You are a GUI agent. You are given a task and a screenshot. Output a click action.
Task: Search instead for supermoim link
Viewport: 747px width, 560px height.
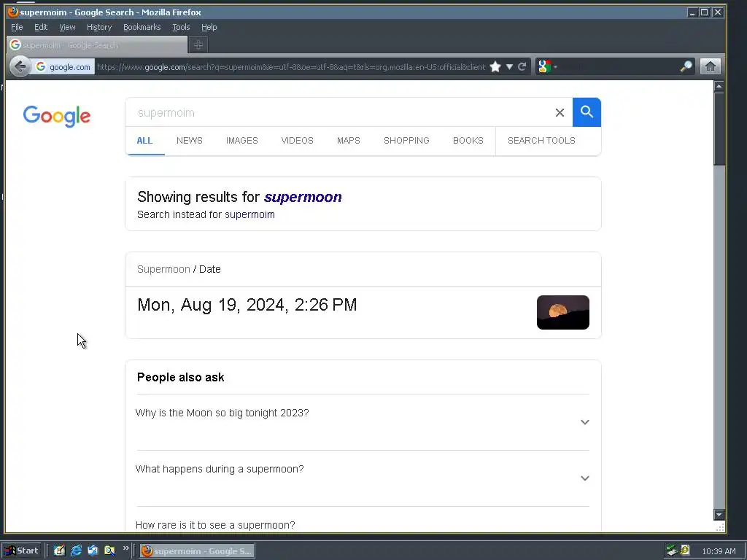(x=249, y=215)
